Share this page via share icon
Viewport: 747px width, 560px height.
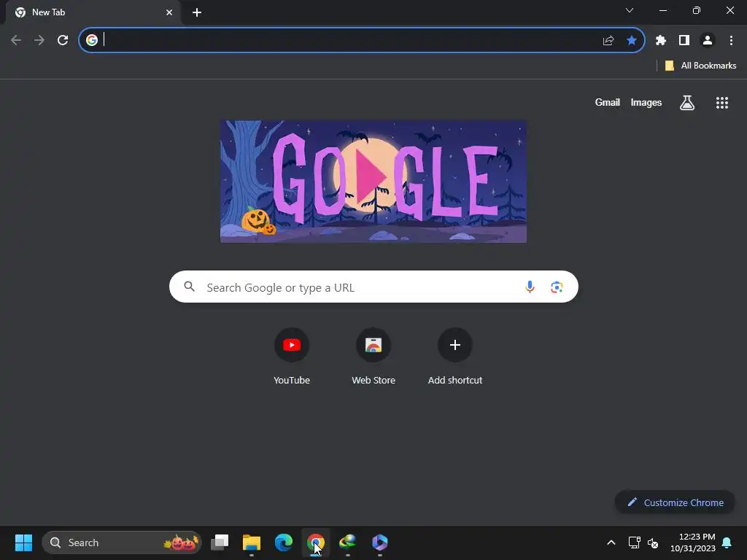click(608, 41)
